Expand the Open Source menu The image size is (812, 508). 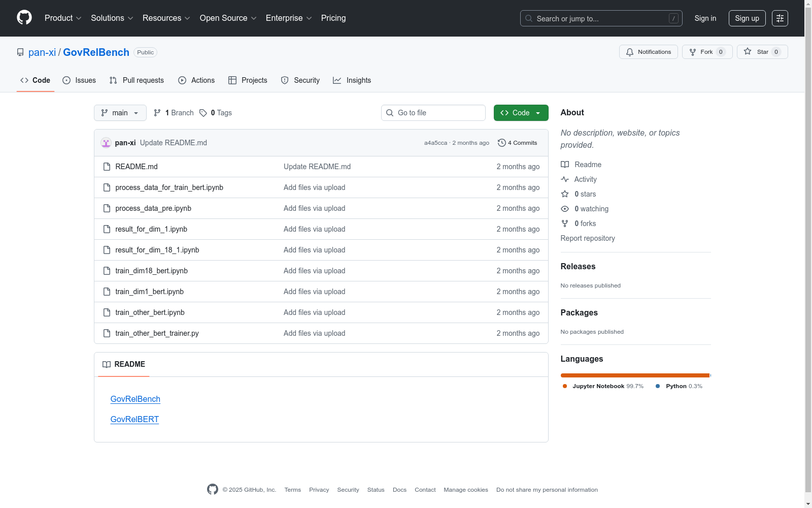coord(228,18)
